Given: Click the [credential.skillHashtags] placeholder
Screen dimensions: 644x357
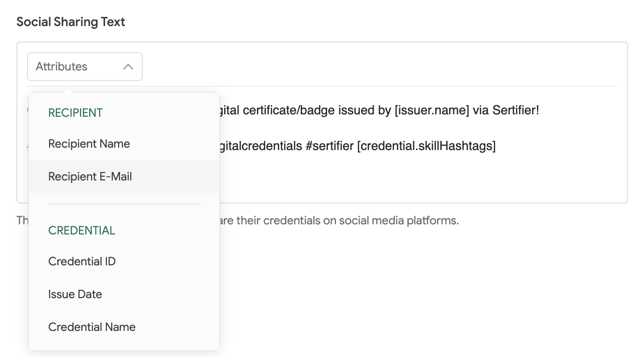Looking at the screenshot, I should [426, 146].
